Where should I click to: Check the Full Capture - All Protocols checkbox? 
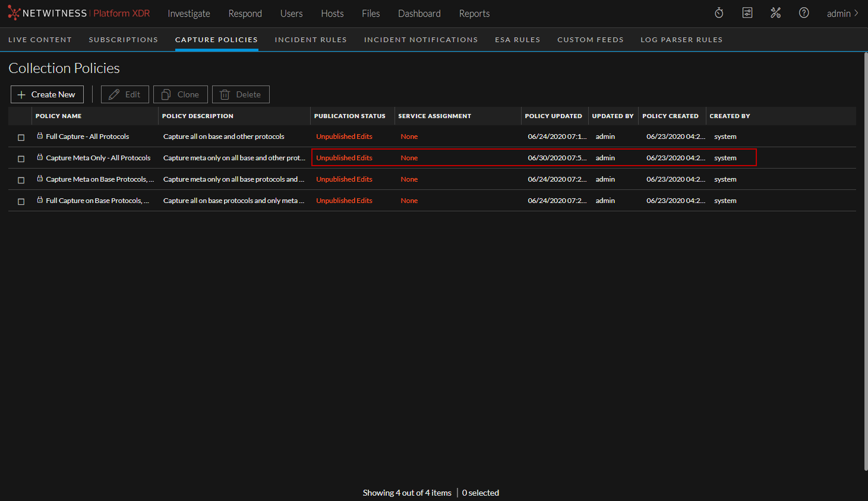click(21, 137)
